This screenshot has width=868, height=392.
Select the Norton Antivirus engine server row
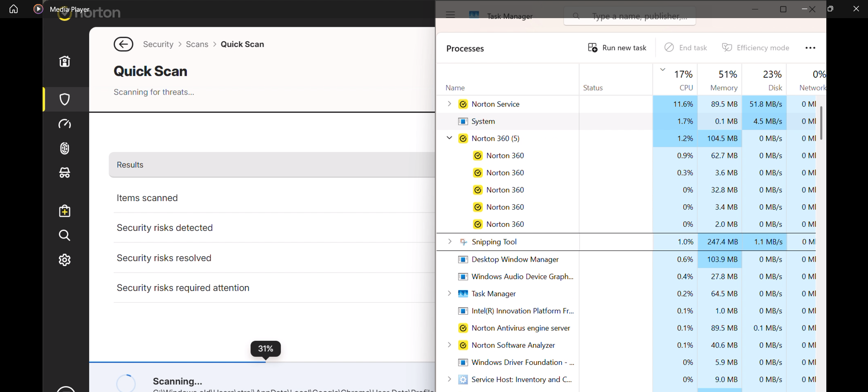click(626, 328)
